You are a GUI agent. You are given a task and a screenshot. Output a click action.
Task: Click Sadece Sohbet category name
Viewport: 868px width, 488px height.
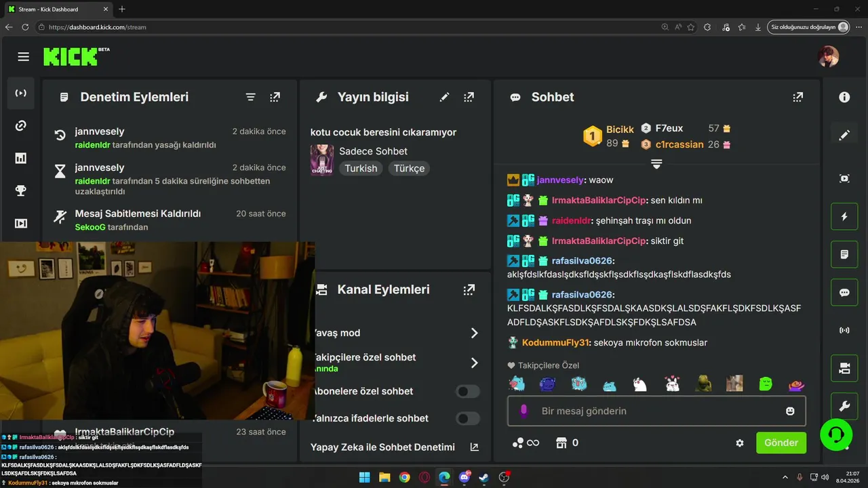tap(373, 151)
